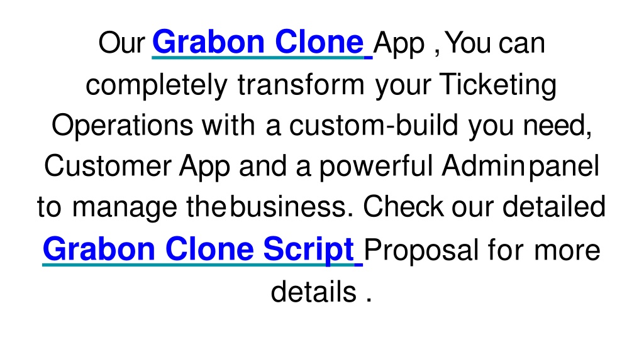Click the word 'business.' in the text

[291, 207]
